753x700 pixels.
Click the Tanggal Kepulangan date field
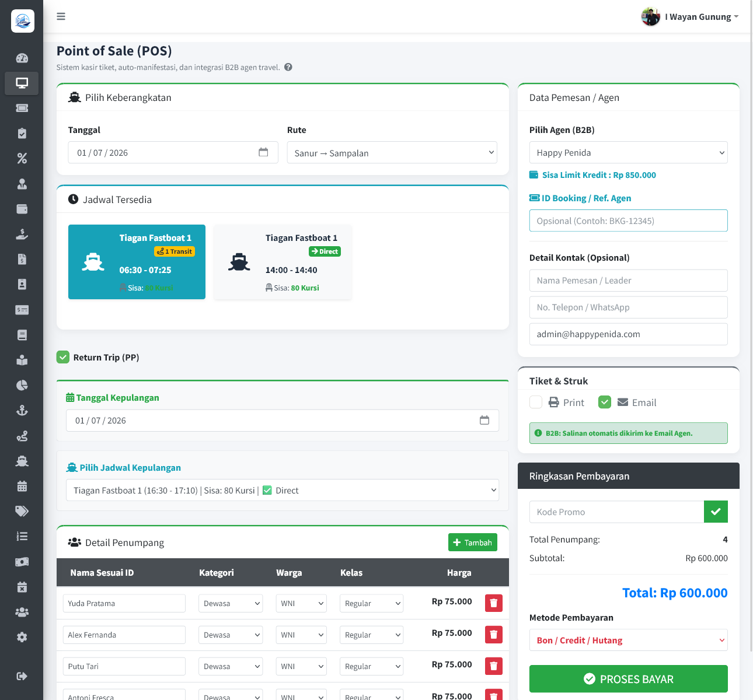[283, 421]
